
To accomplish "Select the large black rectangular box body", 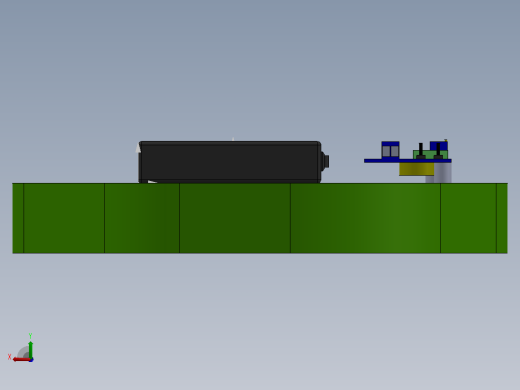I will coord(230,162).
